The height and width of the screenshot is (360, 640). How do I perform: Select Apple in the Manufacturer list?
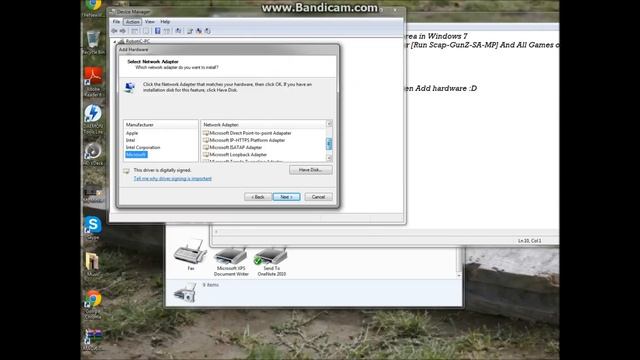[x=132, y=133]
